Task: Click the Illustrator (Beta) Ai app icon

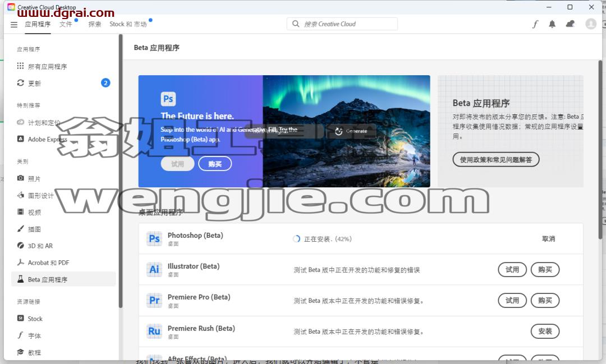Action: [x=154, y=269]
